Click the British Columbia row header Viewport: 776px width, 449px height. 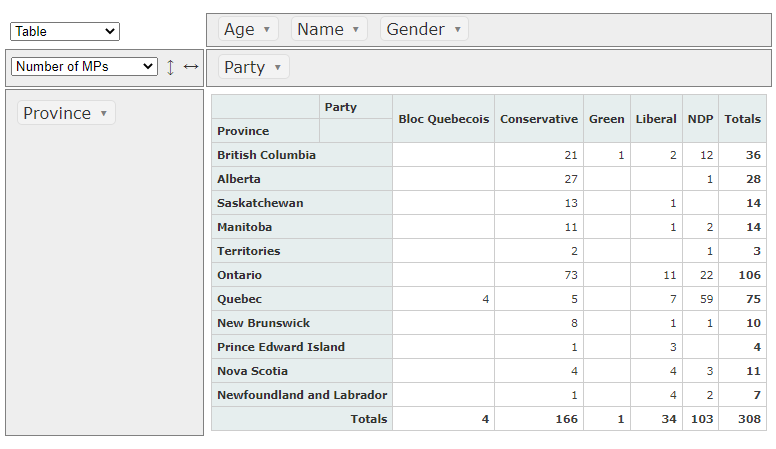(x=302, y=155)
